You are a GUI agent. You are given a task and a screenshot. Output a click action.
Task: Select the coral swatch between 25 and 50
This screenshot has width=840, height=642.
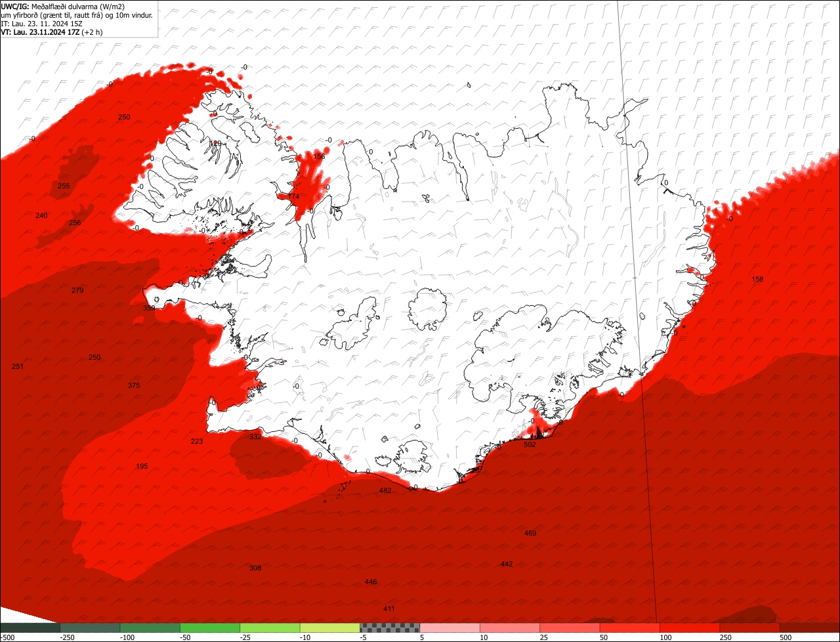(570, 627)
